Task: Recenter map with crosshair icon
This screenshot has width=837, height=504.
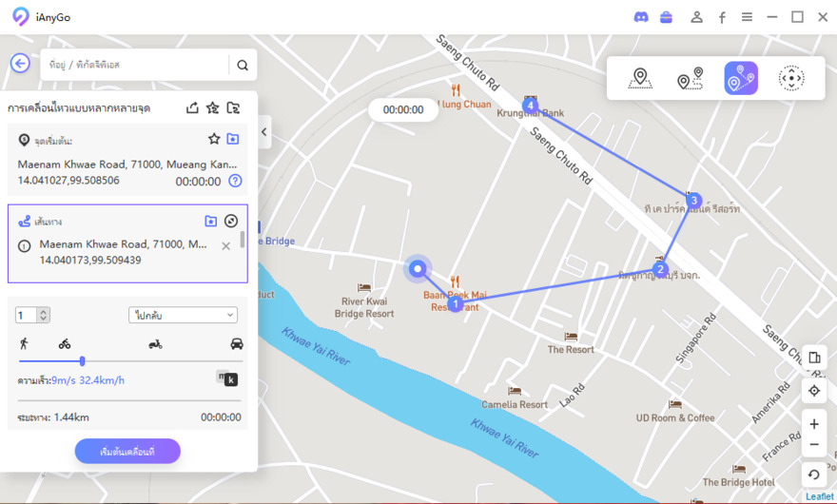Action: coord(814,391)
